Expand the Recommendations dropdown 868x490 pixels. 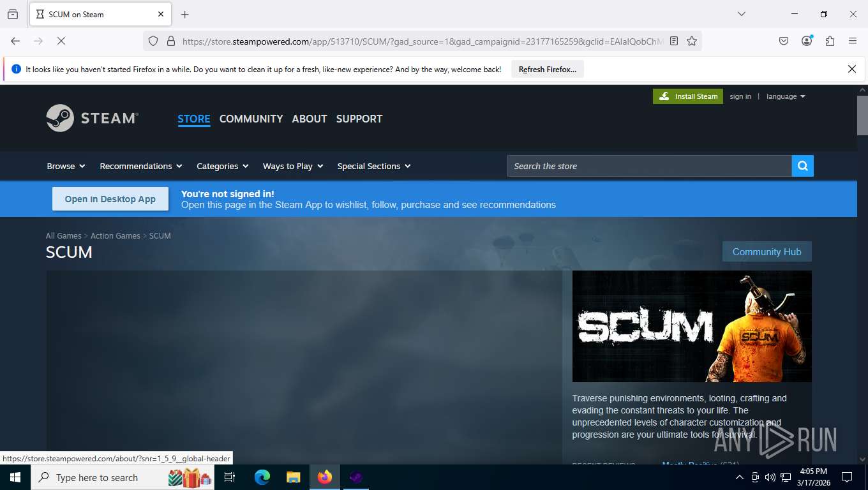pyautogui.click(x=141, y=166)
